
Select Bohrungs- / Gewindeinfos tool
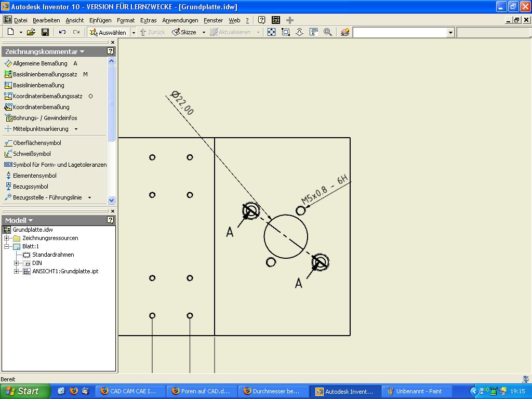pyautogui.click(x=41, y=118)
